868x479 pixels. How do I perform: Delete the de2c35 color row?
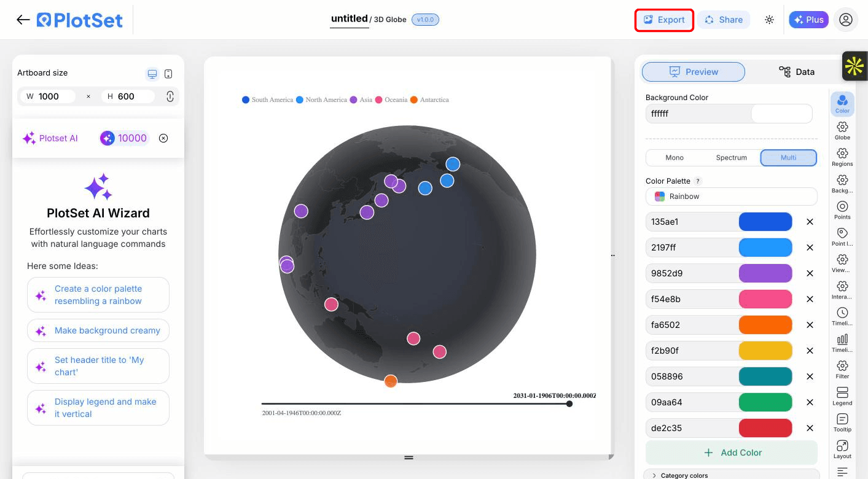pyautogui.click(x=810, y=428)
